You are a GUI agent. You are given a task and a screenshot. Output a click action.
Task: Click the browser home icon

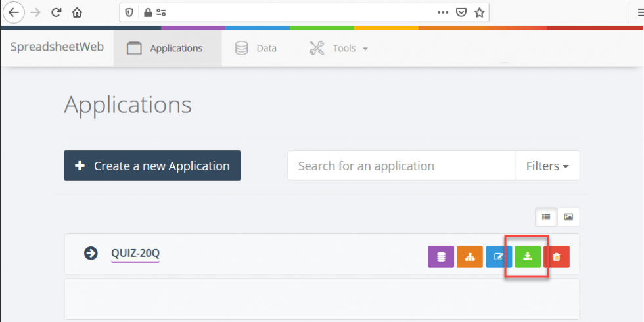pos(77,12)
